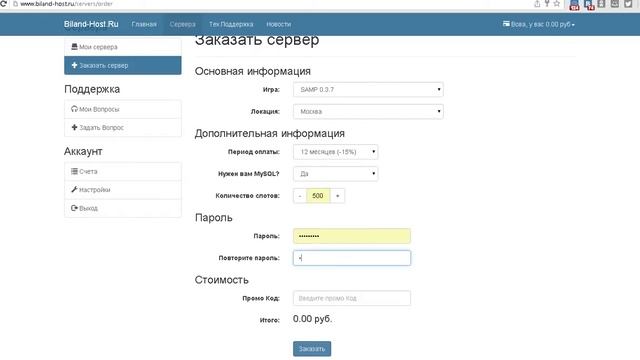Click the browser address bar URL

(x=66, y=4)
